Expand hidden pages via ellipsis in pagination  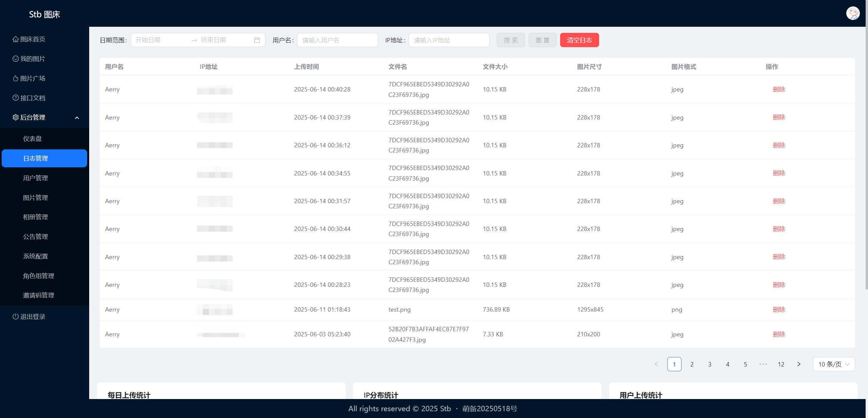(763, 364)
